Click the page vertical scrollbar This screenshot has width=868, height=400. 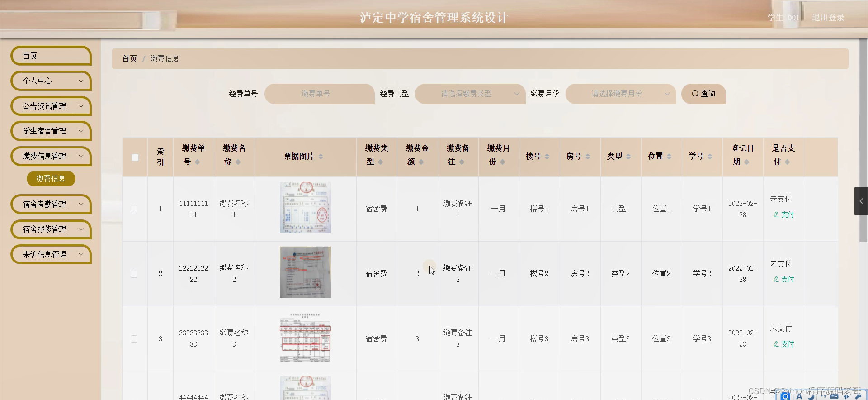(x=863, y=140)
